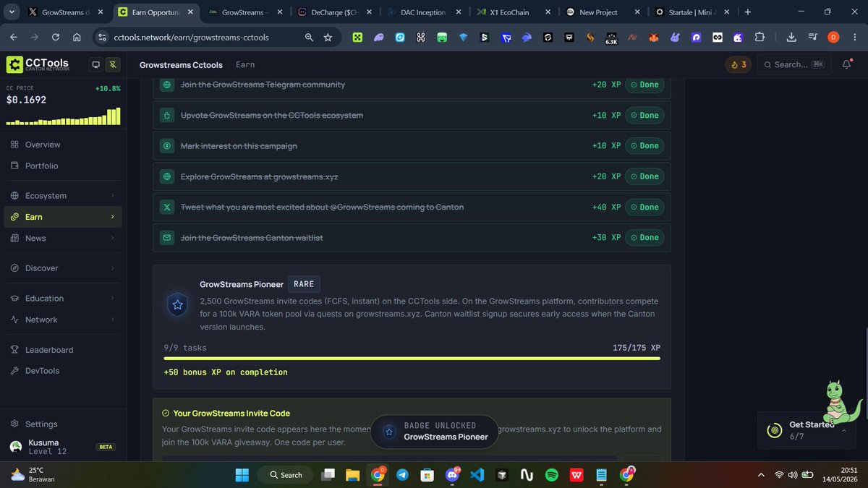Bookmark this page with the star
The image size is (868, 488).
click(328, 38)
